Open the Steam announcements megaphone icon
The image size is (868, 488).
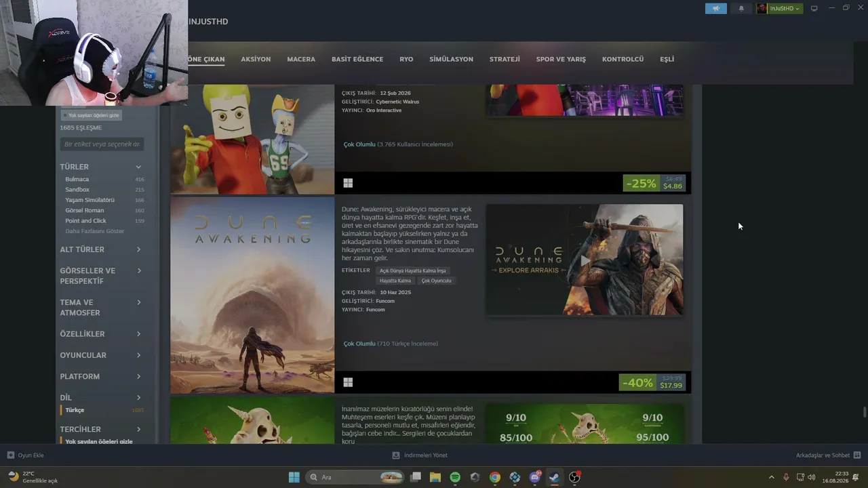coord(715,8)
